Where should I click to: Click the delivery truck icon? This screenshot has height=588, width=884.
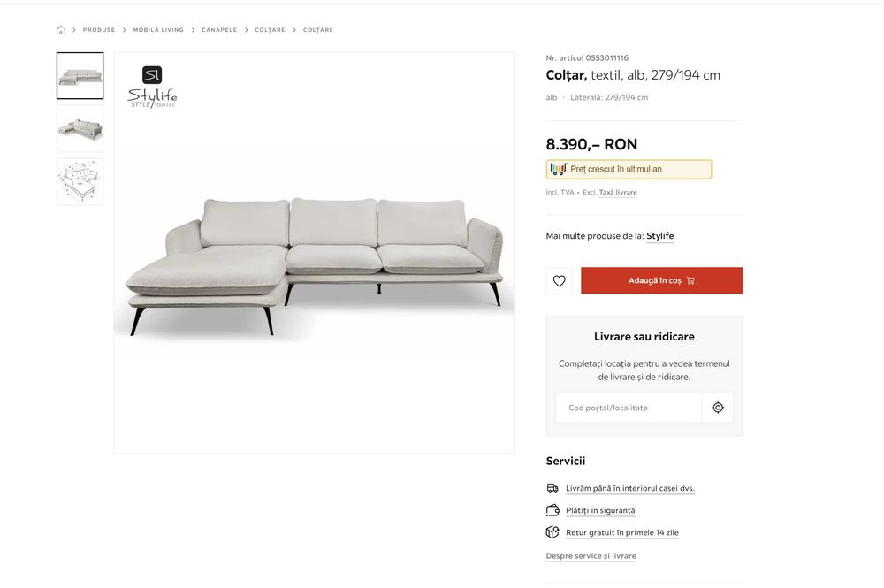552,488
